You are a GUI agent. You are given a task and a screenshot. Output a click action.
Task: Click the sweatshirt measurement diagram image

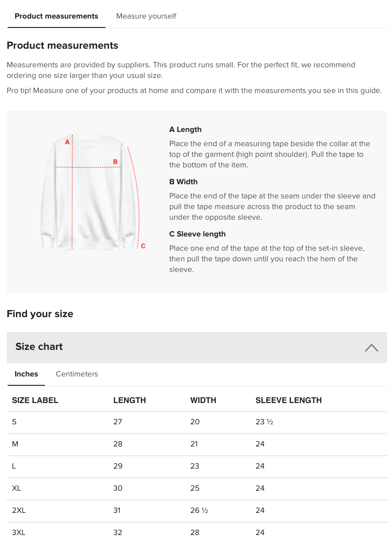point(88,193)
